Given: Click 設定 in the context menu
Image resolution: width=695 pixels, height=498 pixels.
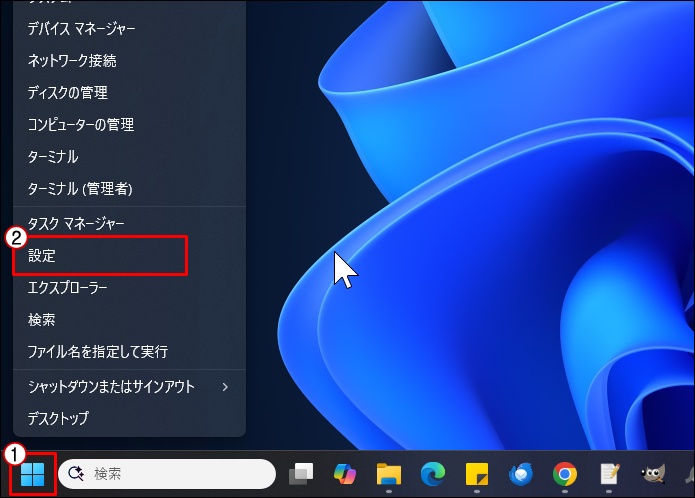Looking at the screenshot, I should (x=129, y=256).
